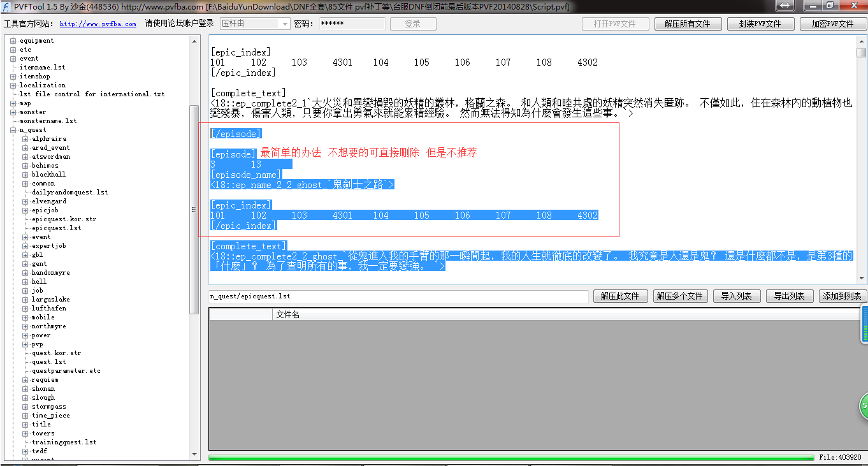
Task: Click 封装PVF文件 button
Action: (x=760, y=24)
